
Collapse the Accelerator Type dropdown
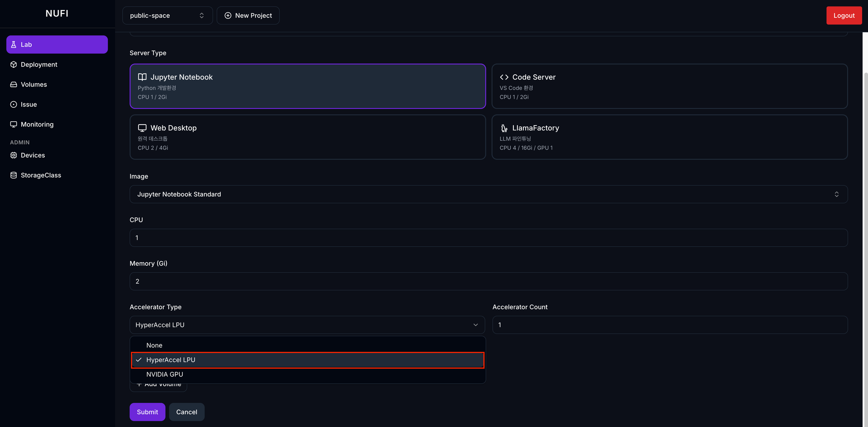pyautogui.click(x=307, y=325)
